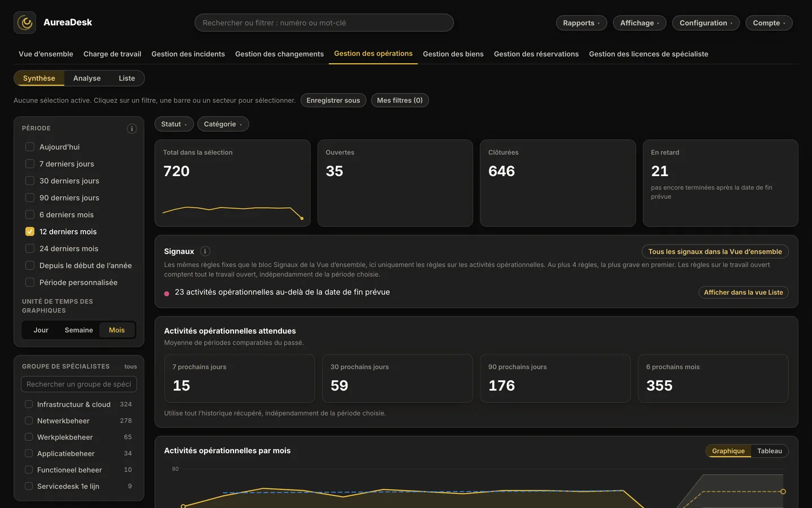Click the sparkline end point in Total card

point(302,218)
